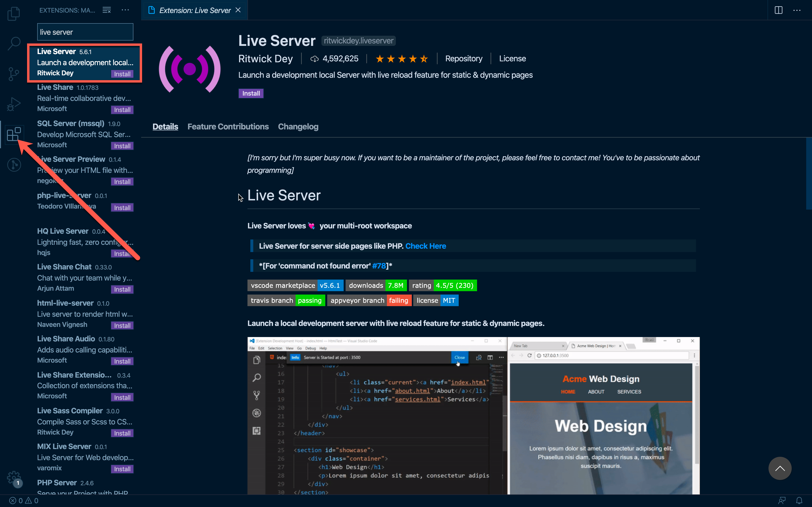Toggle the Split Editor layout icon
The width and height of the screenshot is (812, 507).
tap(779, 9)
